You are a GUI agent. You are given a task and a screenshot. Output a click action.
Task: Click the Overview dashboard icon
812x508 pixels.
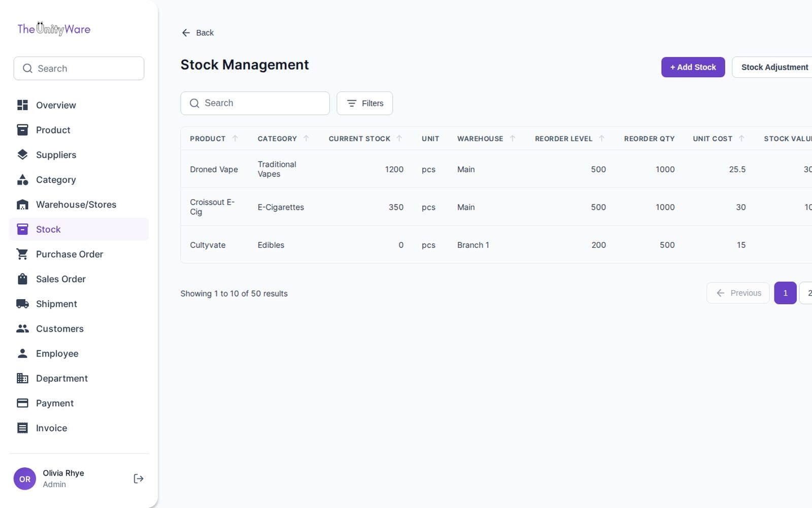22,105
